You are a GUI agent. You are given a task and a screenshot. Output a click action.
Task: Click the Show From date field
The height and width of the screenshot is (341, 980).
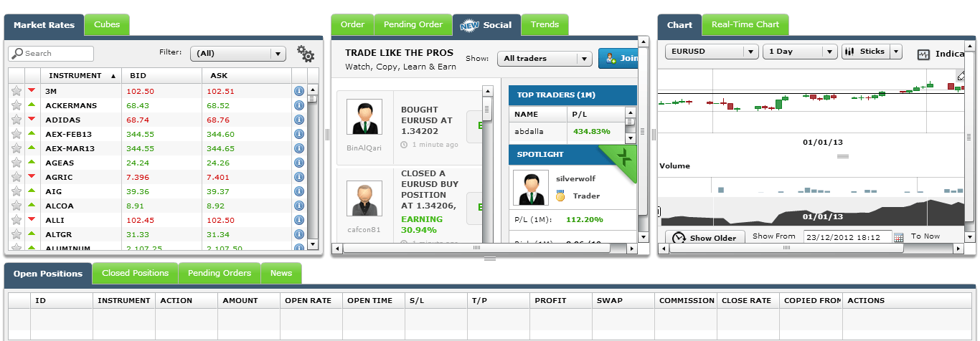(847, 236)
